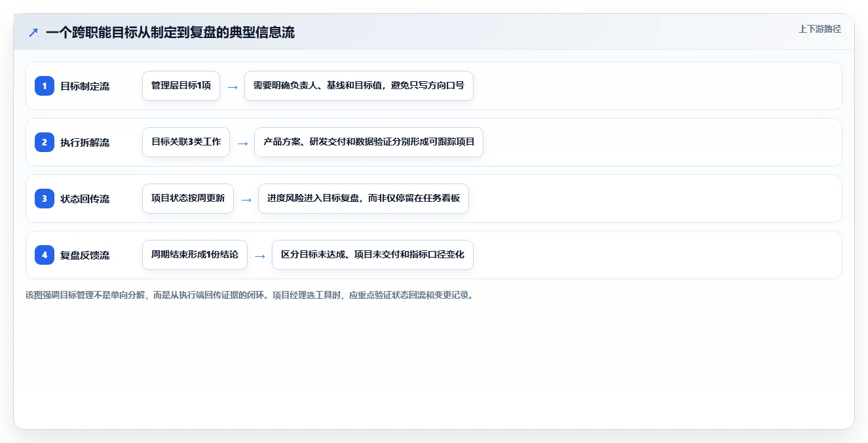The image size is (868, 443).
Task: Click the footnote starting 该图强调目标管理
Action: (249, 295)
